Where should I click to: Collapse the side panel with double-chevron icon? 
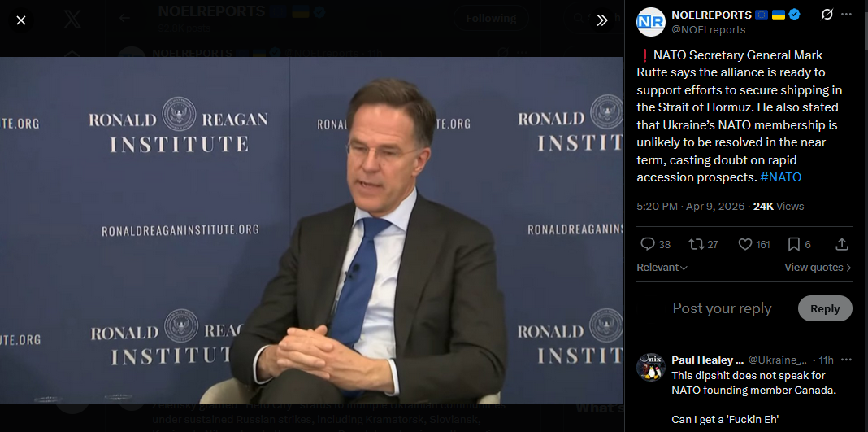click(x=602, y=20)
